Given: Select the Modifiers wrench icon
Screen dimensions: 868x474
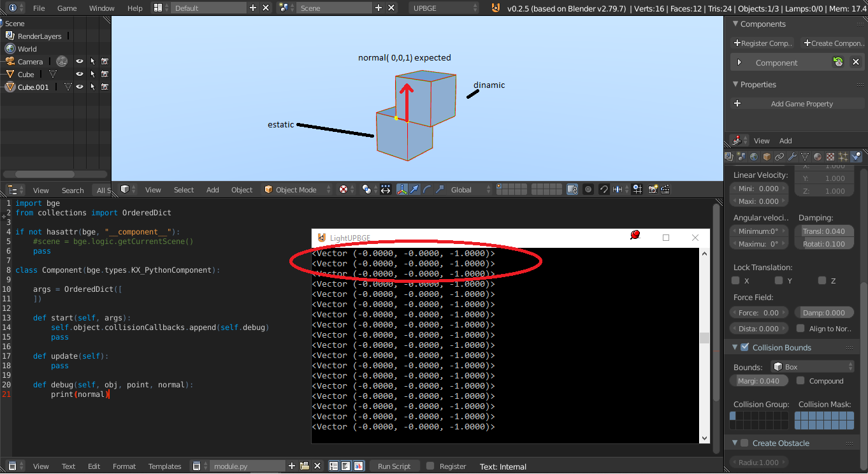Looking at the screenshot, I should 792,156.
